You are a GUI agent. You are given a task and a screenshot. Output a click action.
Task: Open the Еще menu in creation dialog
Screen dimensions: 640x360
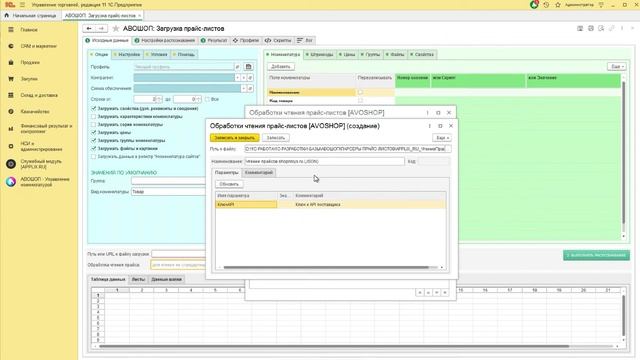pos(442,138)
